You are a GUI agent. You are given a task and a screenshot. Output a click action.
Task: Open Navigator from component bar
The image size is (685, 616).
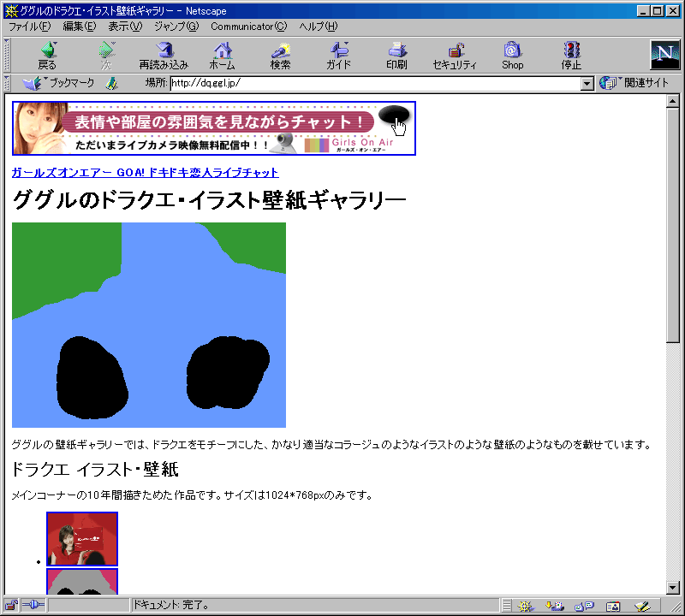click(526, 606)
